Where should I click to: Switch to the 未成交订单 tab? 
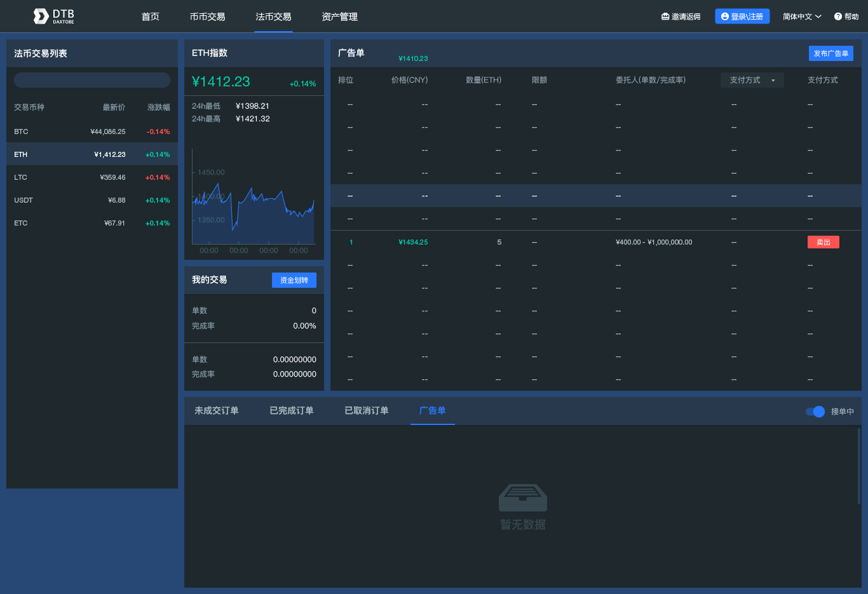pyautogui.click(x=217, y=411)
